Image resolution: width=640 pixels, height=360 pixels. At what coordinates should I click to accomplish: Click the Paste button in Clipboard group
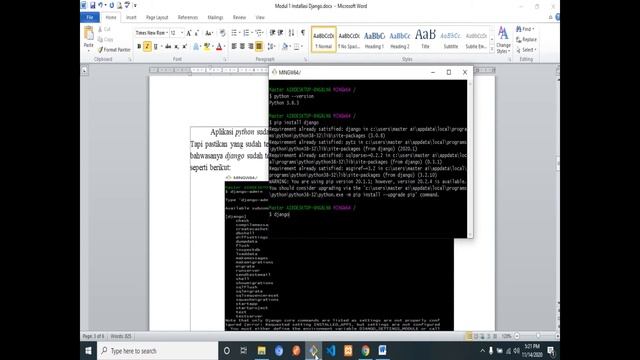(x=89, y=38)
